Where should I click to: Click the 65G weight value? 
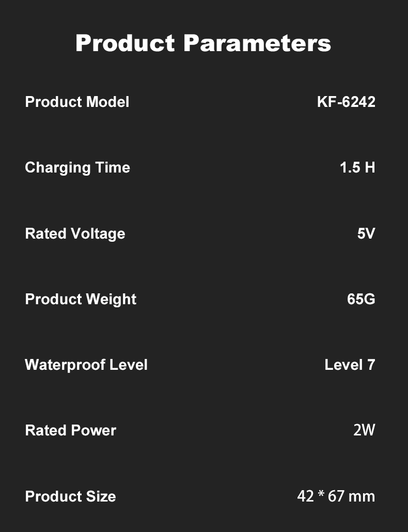361,299
